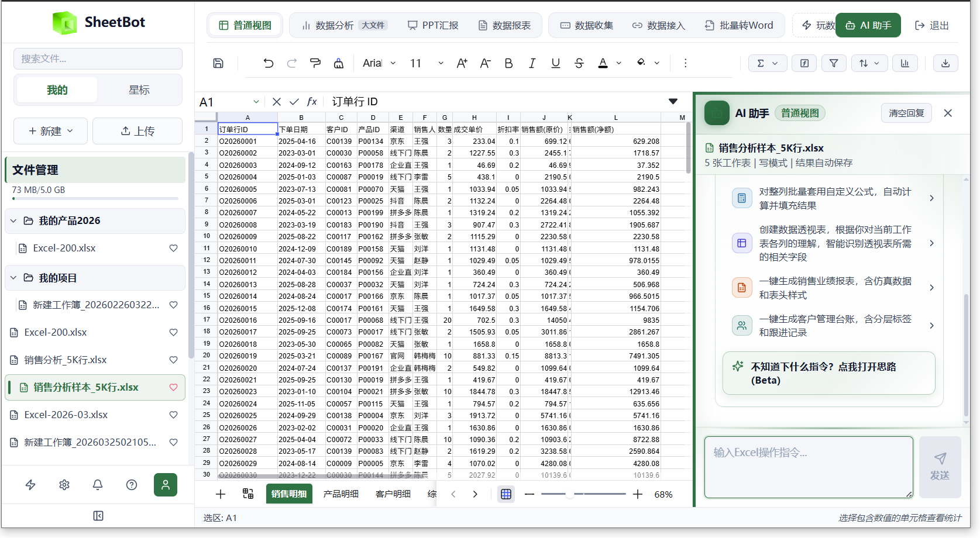Click the save disk icon in toolbar
The width and height of the screenshot is (980, 538).
tap(218, 63)
